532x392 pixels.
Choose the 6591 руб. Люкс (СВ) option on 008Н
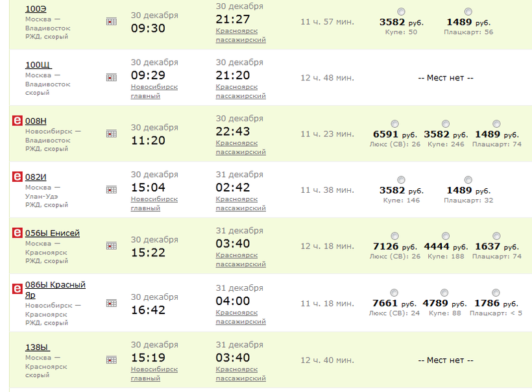tap(394, 124)
